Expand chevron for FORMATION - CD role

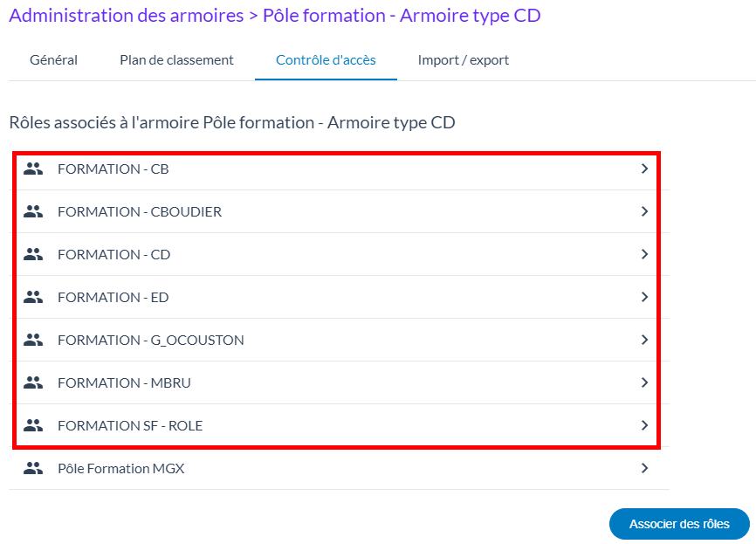pyautogui.click(x=644, y=254)
